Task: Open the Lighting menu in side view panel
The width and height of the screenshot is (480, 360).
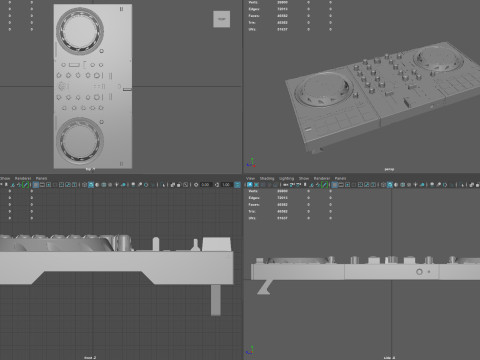Action: tap(286, 178)
